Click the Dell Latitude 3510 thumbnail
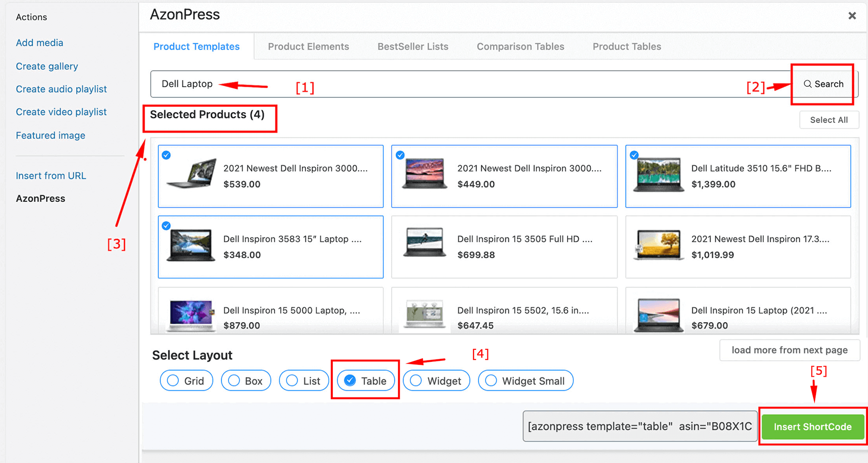 658,174
